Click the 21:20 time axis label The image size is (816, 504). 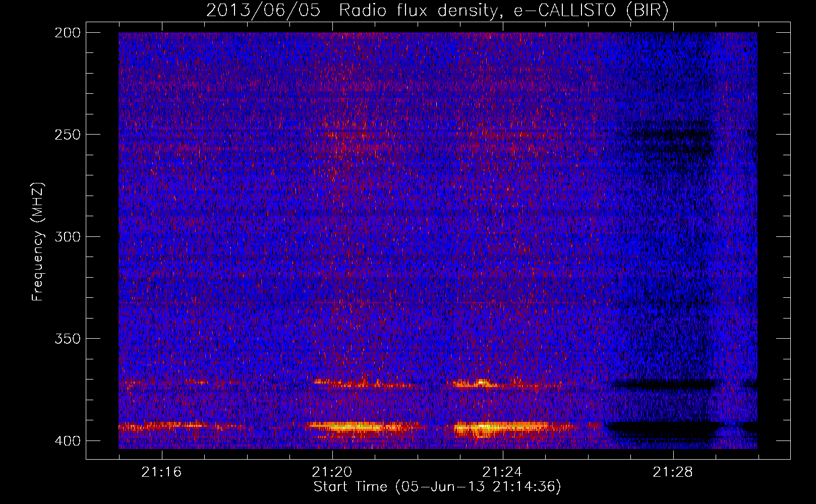332,472
